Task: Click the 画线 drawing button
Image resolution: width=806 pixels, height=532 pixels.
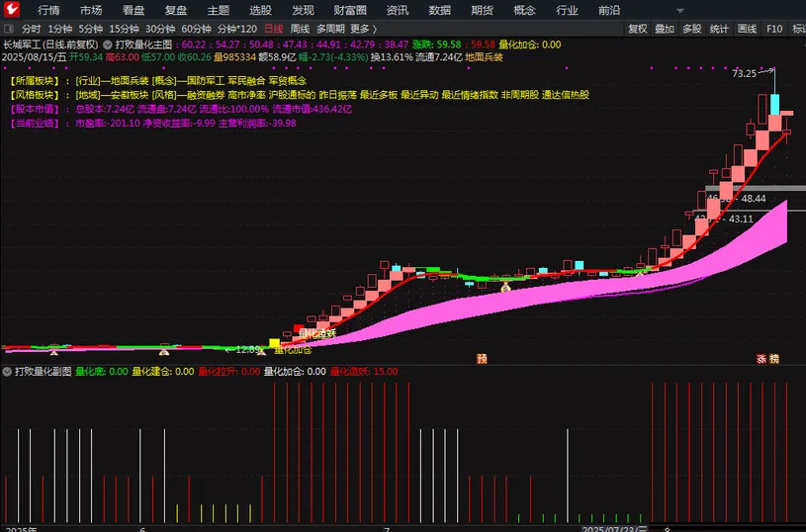Action: pos(747,29)
